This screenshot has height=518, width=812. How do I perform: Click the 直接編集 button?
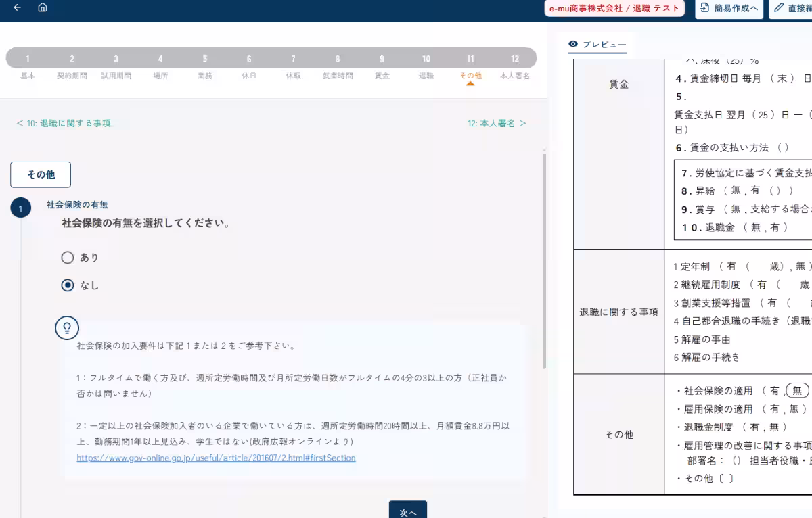pyautogui.click(x=790, y=9)
